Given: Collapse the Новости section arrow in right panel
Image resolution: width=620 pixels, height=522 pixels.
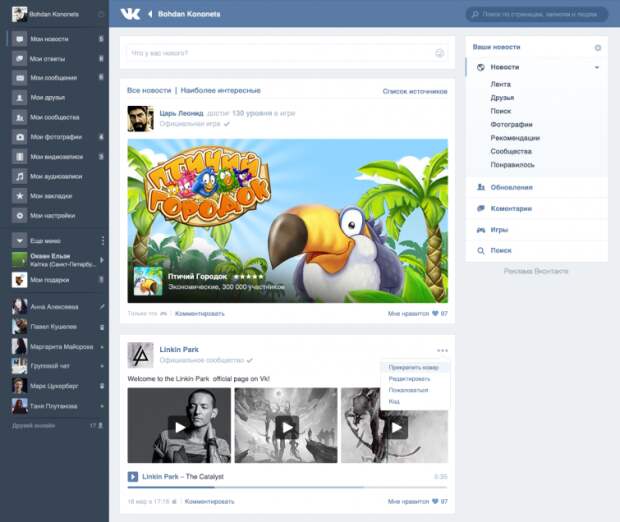Looking at the screenshot, I should [x=597, y=67].
